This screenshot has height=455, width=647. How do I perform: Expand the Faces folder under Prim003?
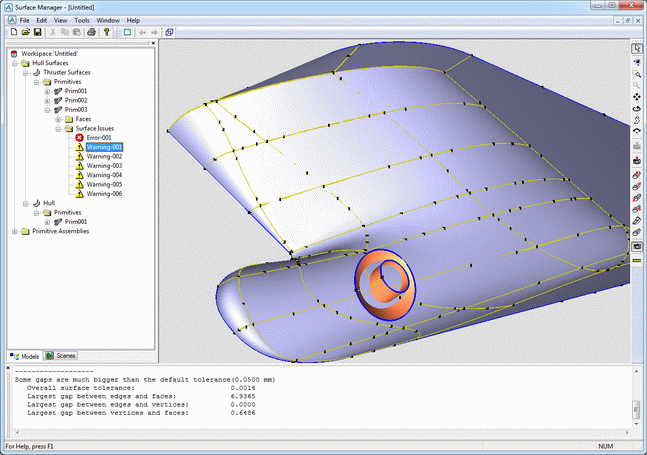point(58,119)
